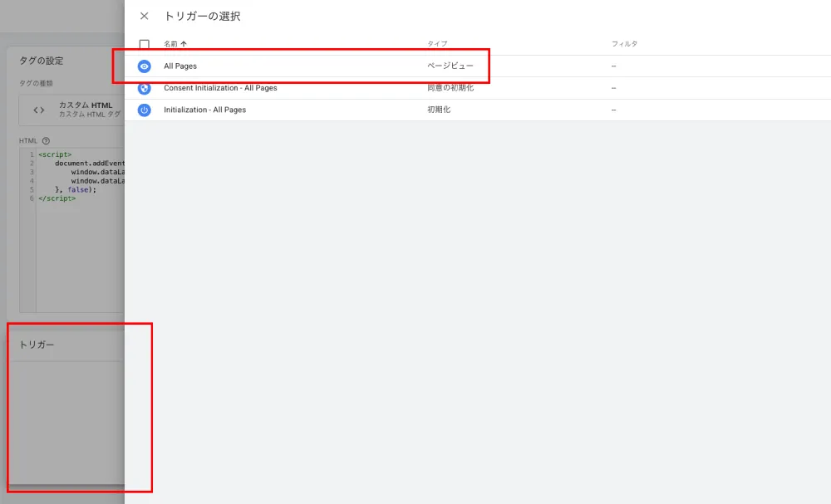Select the All Pages trigger name
Viewport: 831px width, 504px height.
(x=180, y=66)
